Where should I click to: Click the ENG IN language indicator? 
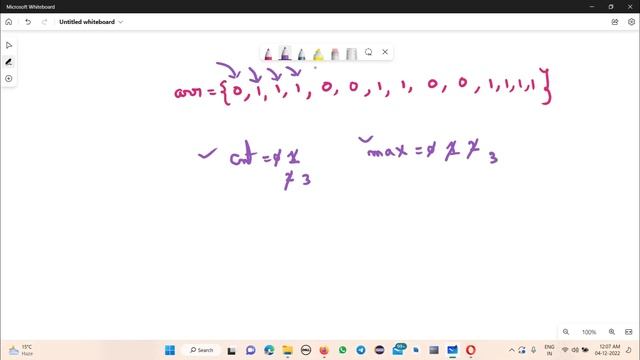549,350
